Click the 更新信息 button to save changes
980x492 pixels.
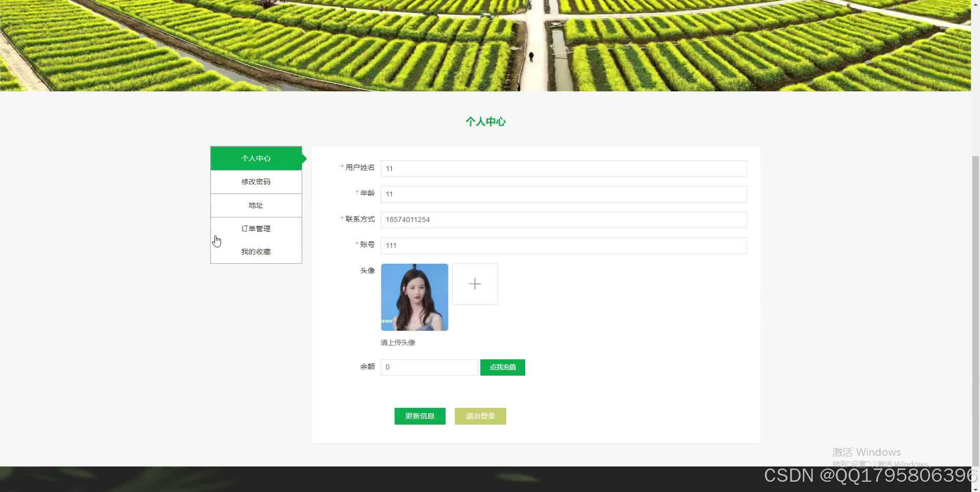[420, 416]
